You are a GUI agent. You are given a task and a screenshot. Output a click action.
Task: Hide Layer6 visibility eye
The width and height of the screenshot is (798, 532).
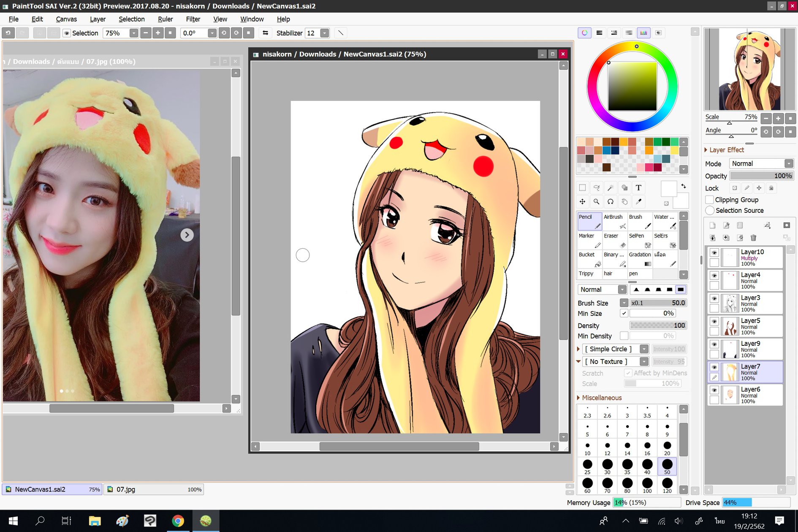point(714,390)
